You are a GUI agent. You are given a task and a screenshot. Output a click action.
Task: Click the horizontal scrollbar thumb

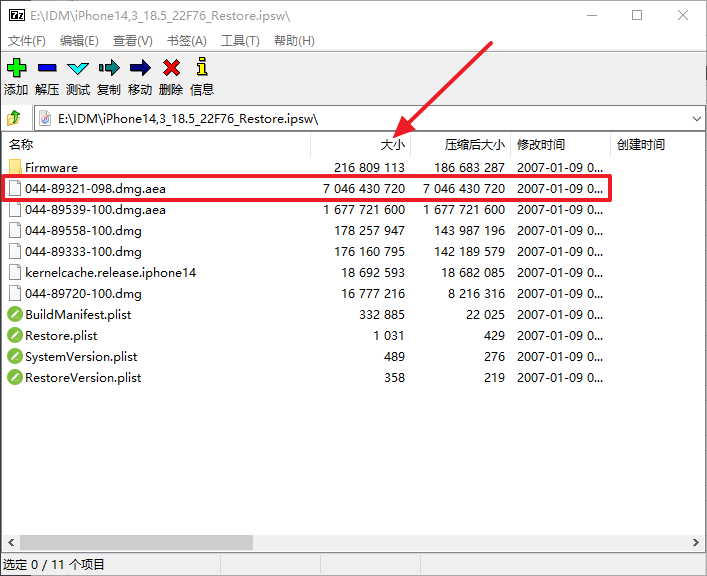coord(136,542)
